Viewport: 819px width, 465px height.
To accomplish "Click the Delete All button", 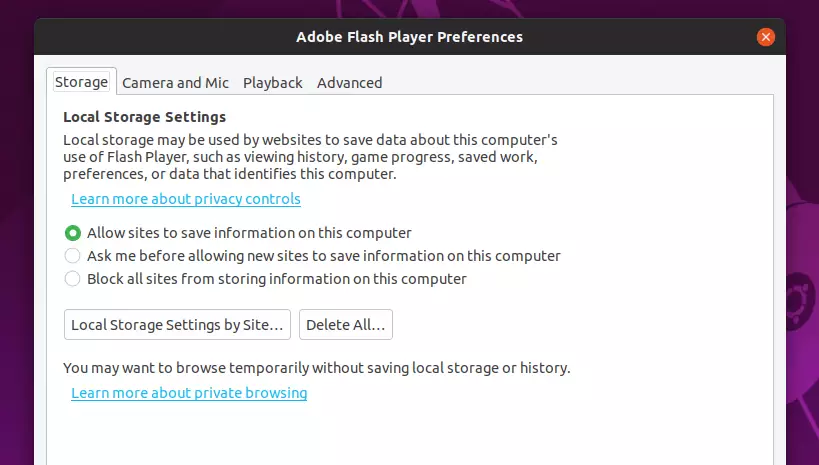I will (346, 324).
